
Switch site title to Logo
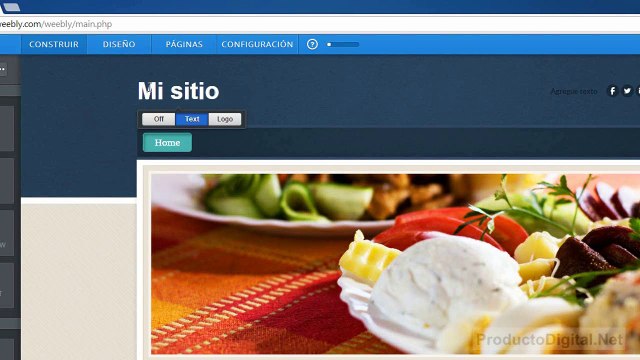pyautogui.click(x=225, y=119)
